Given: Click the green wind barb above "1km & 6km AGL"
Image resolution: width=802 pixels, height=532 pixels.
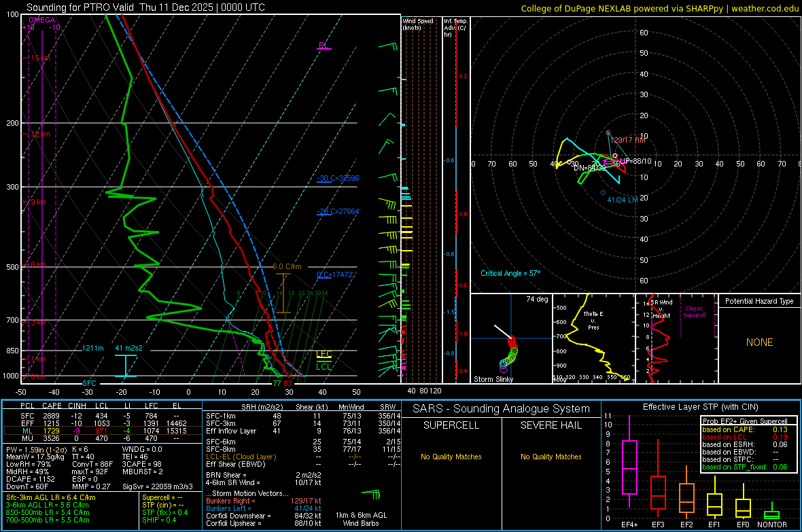Looking at the screenshot, I should click(x=371, y=494).
